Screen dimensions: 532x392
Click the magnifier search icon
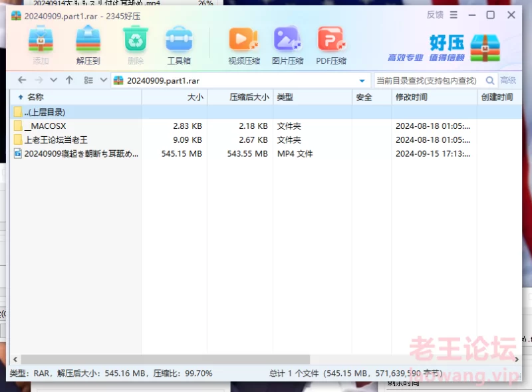(490, 80)
